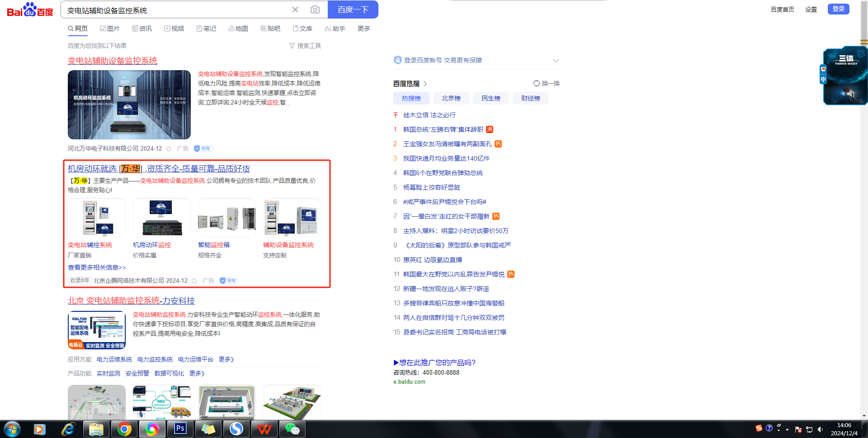The image size is (868, 438).
Task: Select the 民生榜 tab
Action: (491, 98)
